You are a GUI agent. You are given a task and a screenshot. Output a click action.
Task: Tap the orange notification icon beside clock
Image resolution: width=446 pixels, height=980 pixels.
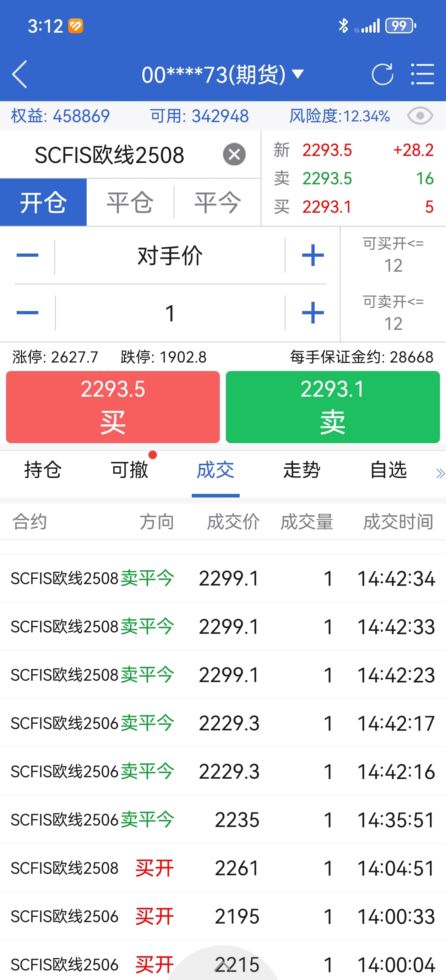75,26
